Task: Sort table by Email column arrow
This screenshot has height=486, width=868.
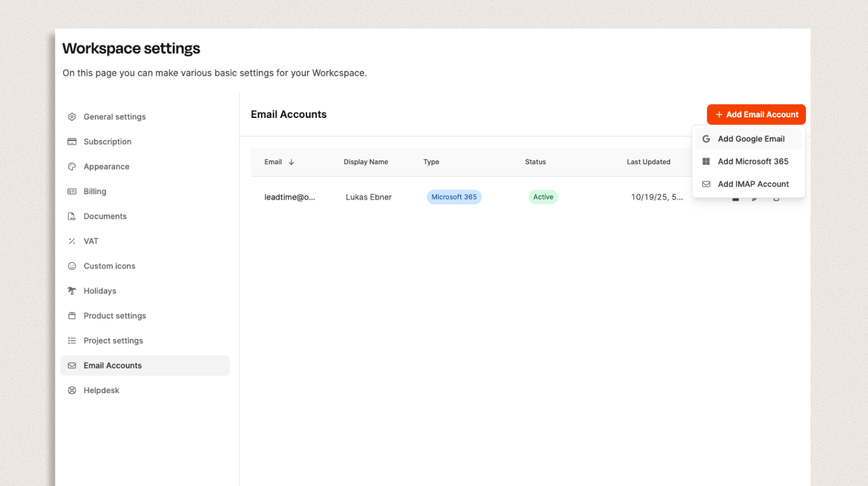Action: coord(291,162)
